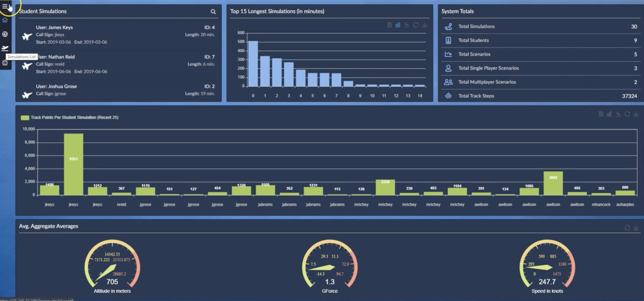Click the Avg. Aggregate Averages title
The height and width of the screenshot is (301, 644).
click(48, 226)
